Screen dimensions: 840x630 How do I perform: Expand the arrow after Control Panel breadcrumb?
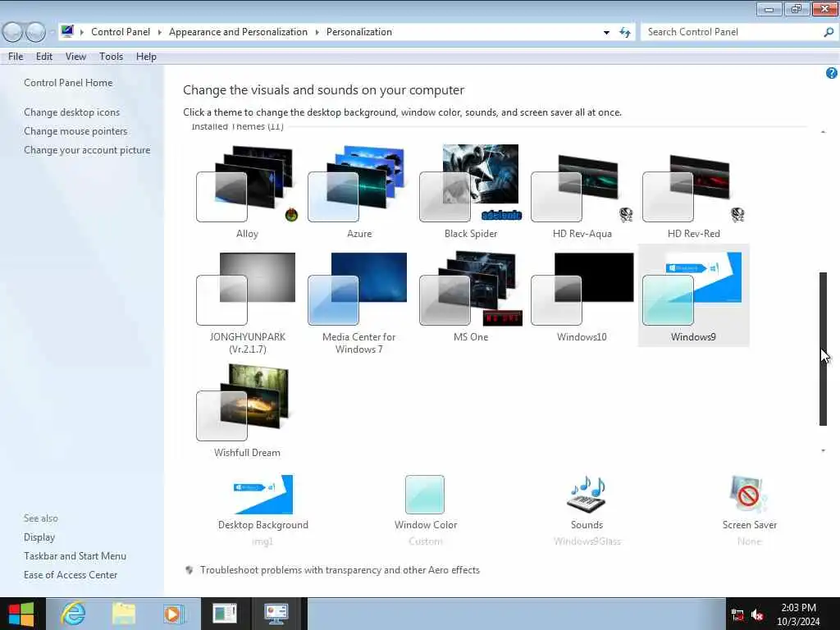(x=160, y=32)
